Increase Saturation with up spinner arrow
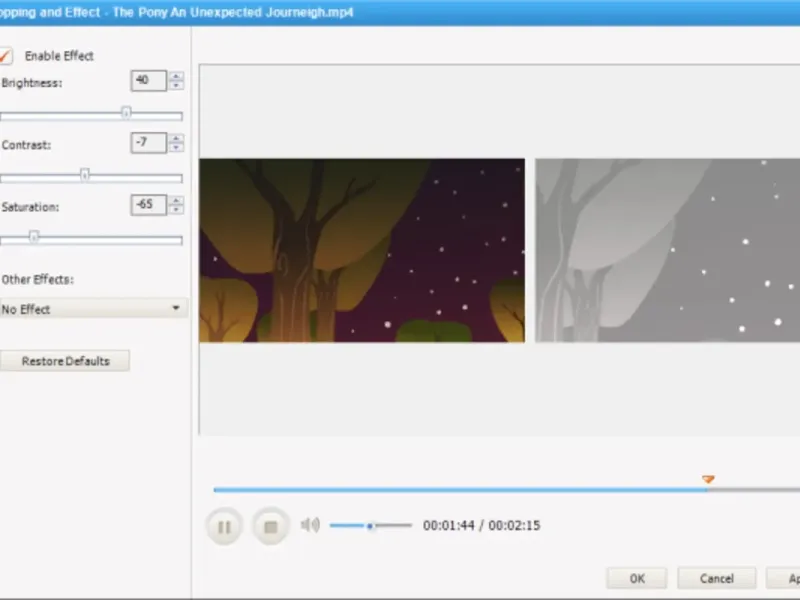Screen dimensions: 800x600 177,201
